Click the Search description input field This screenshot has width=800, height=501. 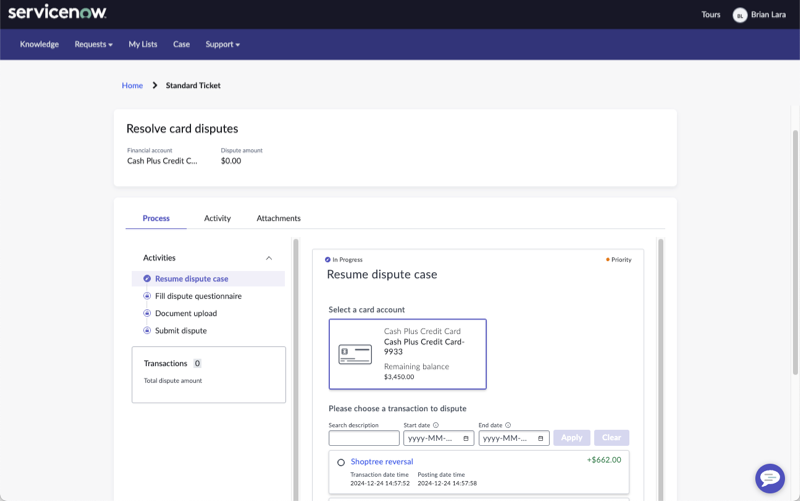click(x=364, y=438)
